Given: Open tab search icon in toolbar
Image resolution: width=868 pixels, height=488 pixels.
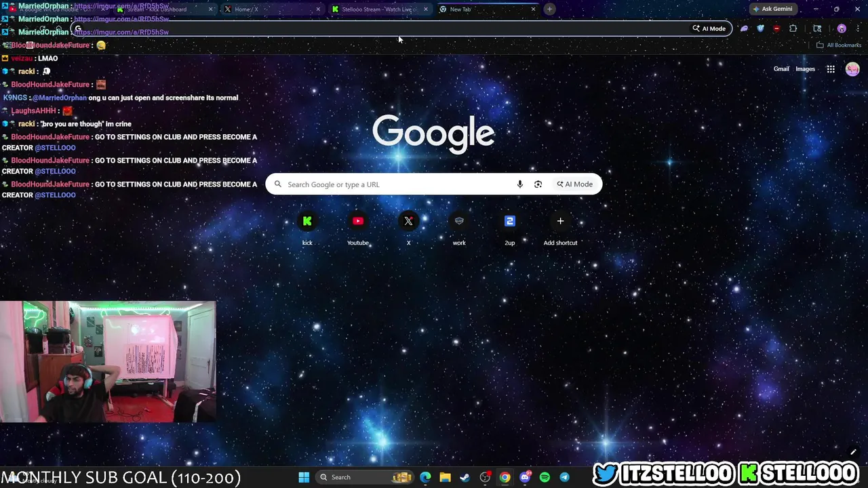Looking at the screenshot, I should (817, 28).
